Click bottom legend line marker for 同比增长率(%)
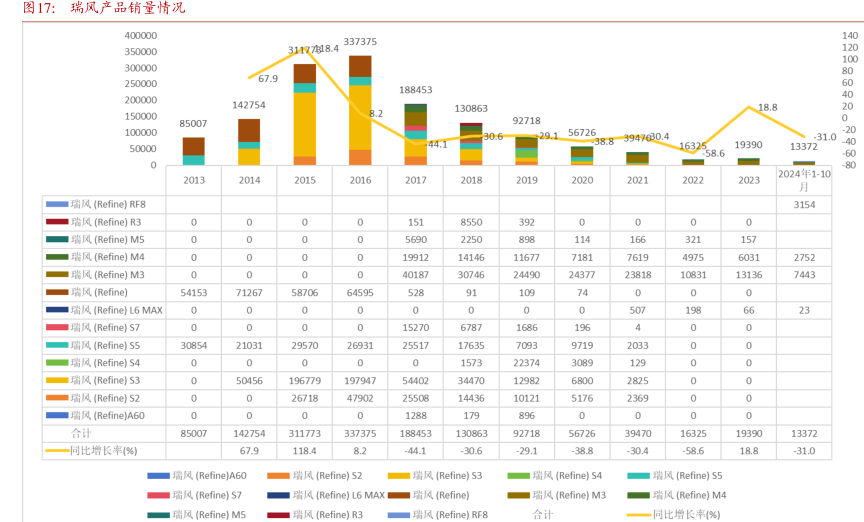Image resolution: width=864 pixels, height=522 pixels. pyautogui.click(x=637, y=514)
